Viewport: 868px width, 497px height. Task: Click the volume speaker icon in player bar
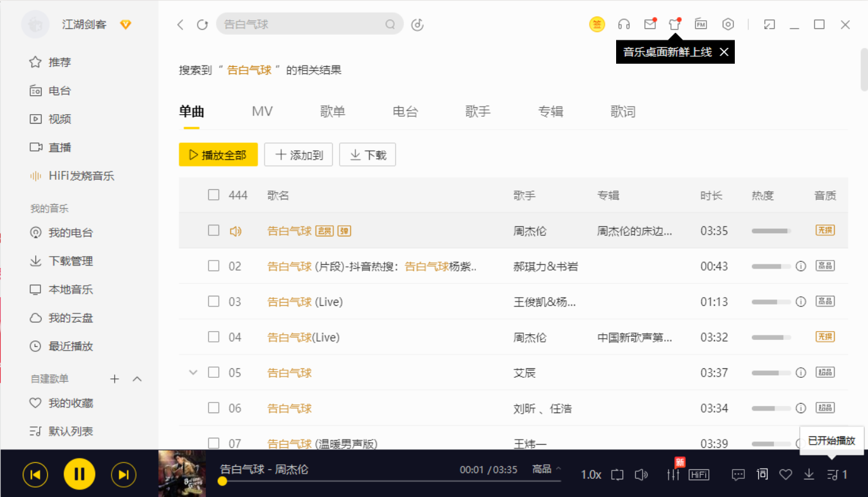(641, 475)
